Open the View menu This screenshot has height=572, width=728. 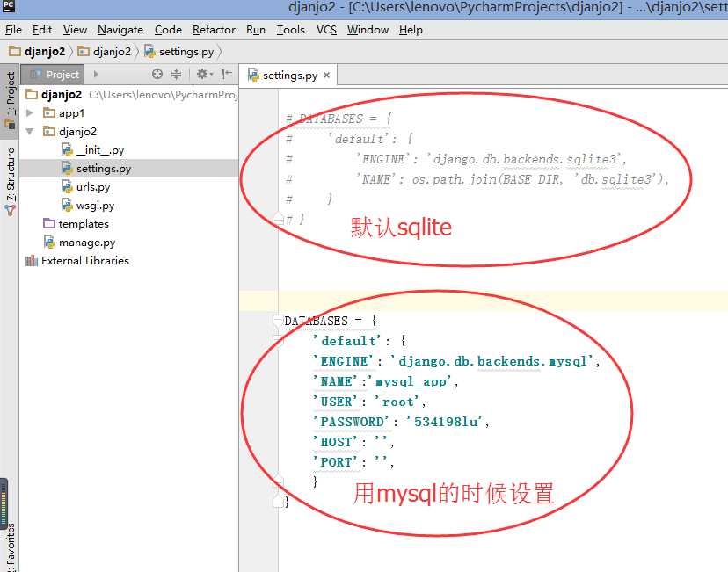click(x=76, y=30)
